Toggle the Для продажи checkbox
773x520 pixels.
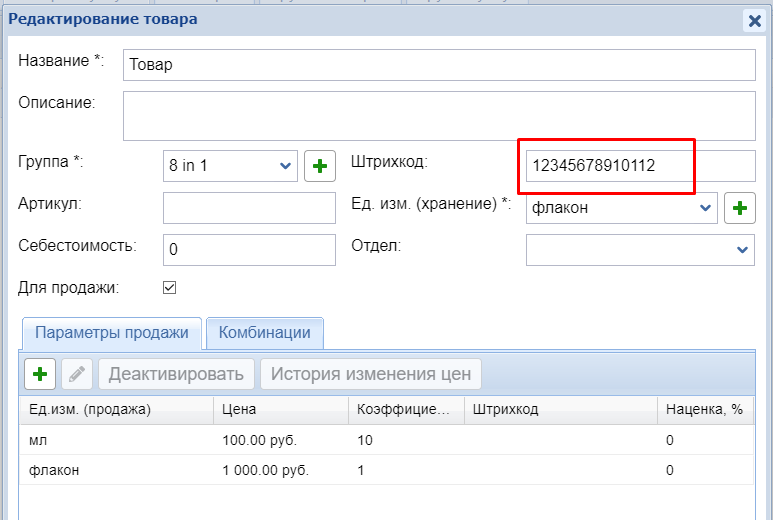click(x=169, y=288)
